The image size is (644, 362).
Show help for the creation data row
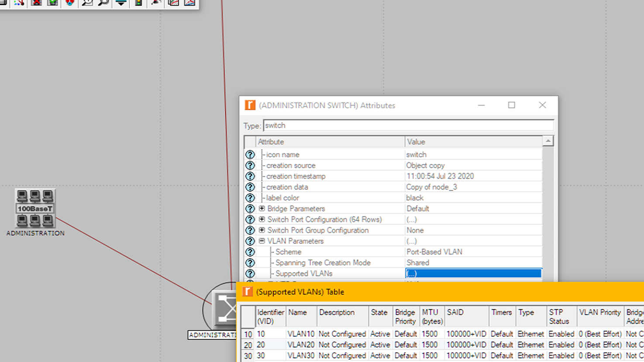pyautogui.click(x=250, y=187)
